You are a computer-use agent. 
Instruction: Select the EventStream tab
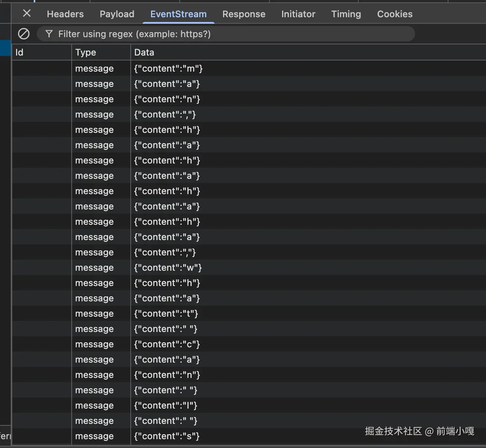178,14
